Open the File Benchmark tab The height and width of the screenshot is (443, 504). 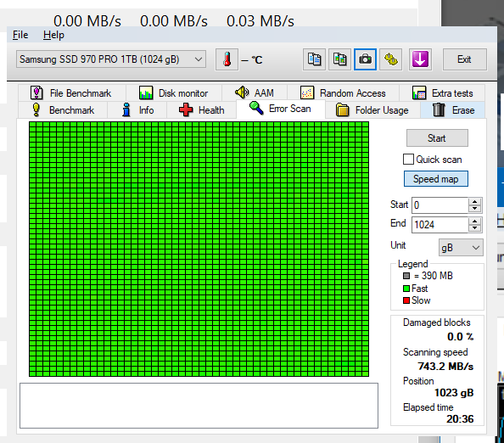(x=72, y=93)
